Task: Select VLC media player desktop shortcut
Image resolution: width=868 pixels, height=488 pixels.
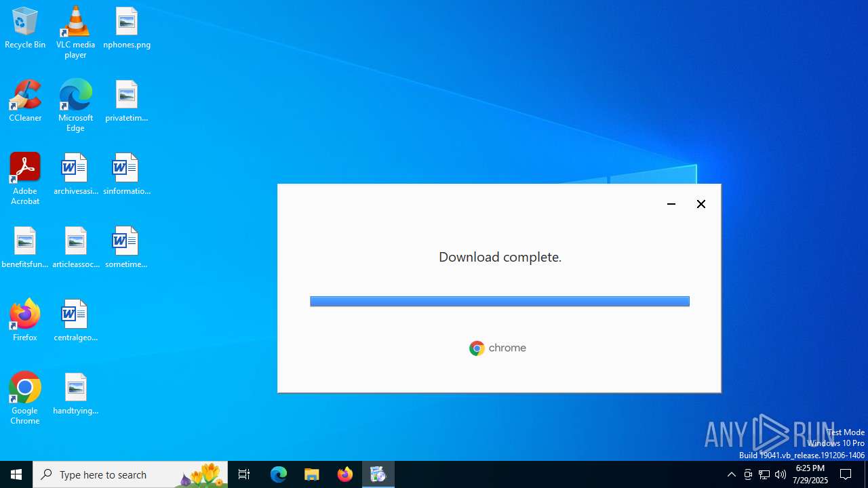Action: pyautogui.click(x=75, y=33)
